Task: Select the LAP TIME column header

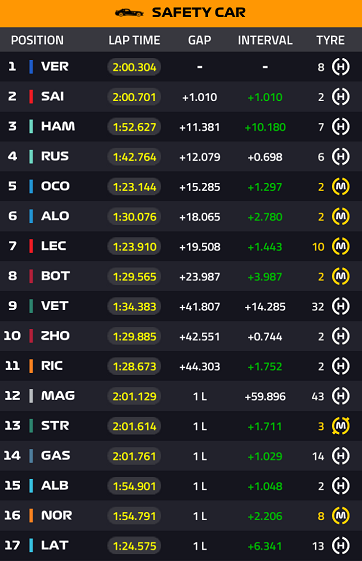Action: click(x=134, y=40)
